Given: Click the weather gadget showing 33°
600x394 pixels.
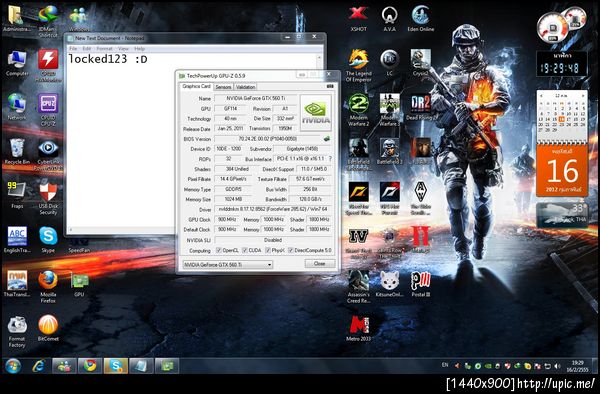Looking at the screenshot, I should (x=562, y=215).
